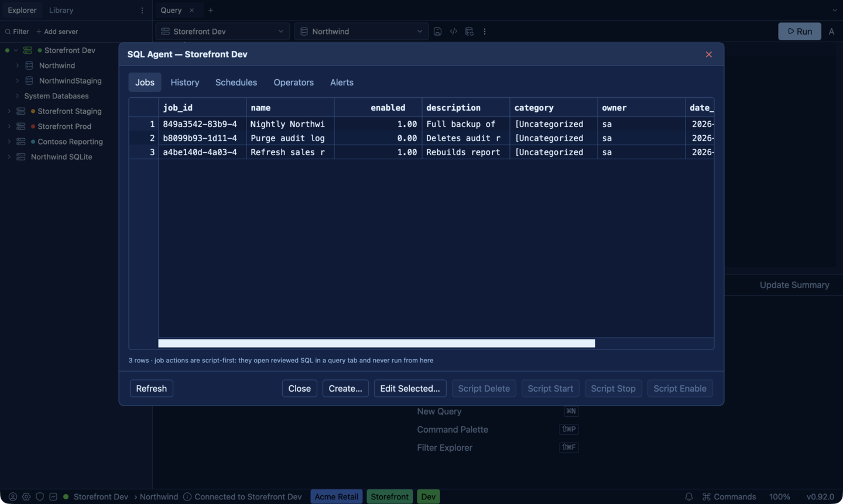Open Explorer panel more-options menu
This screenshot has height=504, width=843.
(142, 11)
